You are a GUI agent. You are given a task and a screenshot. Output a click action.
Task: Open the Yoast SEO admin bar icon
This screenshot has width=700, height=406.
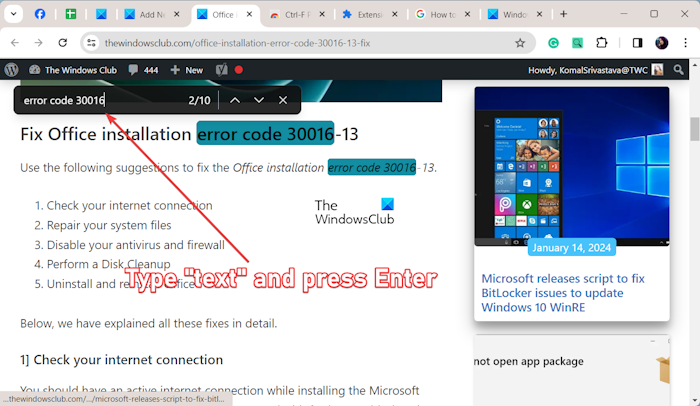[221, 70]
